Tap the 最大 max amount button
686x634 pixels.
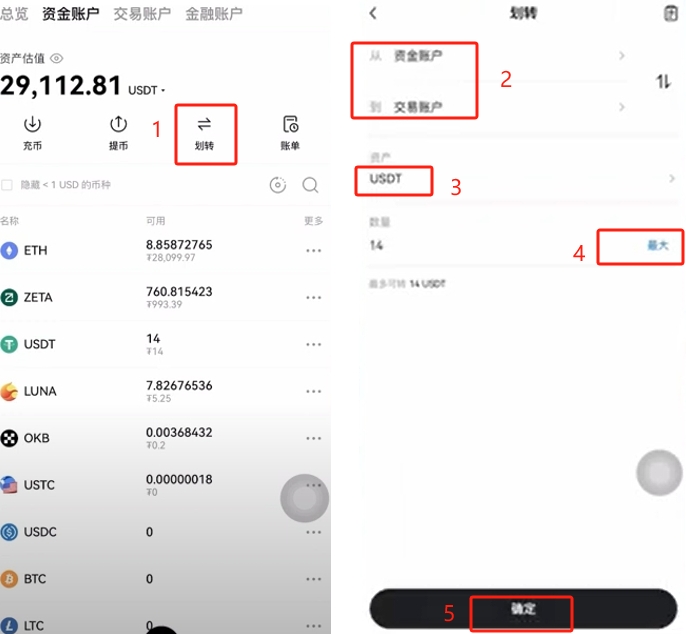[x=658, y=245]
